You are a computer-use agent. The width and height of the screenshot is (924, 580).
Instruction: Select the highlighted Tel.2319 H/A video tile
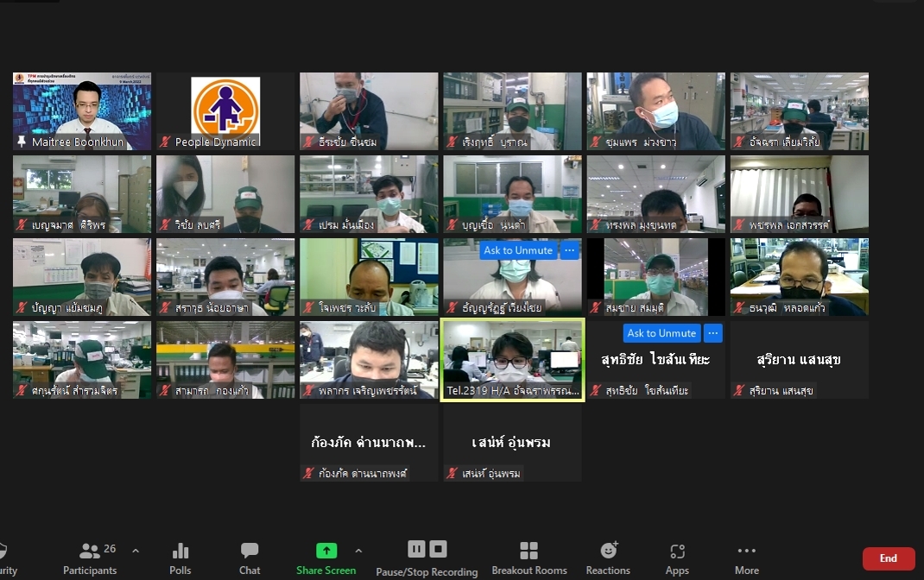click(x=512, y=359)
